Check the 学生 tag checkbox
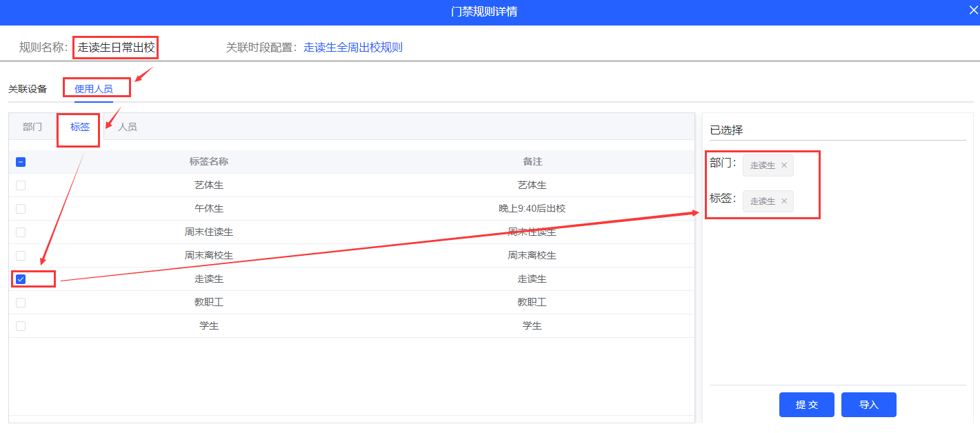The height and width of the screenshot is (433, 980). click(x=21, y=326)
